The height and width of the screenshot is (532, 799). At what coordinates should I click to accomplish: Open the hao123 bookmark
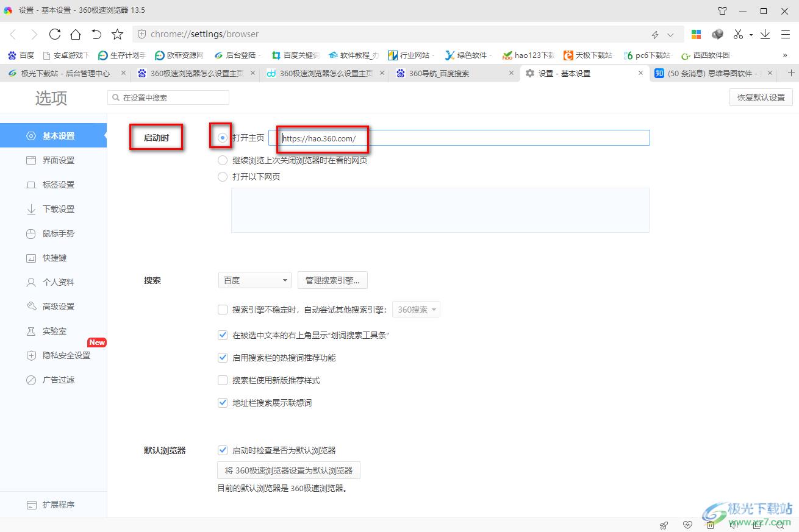(528, 55)
